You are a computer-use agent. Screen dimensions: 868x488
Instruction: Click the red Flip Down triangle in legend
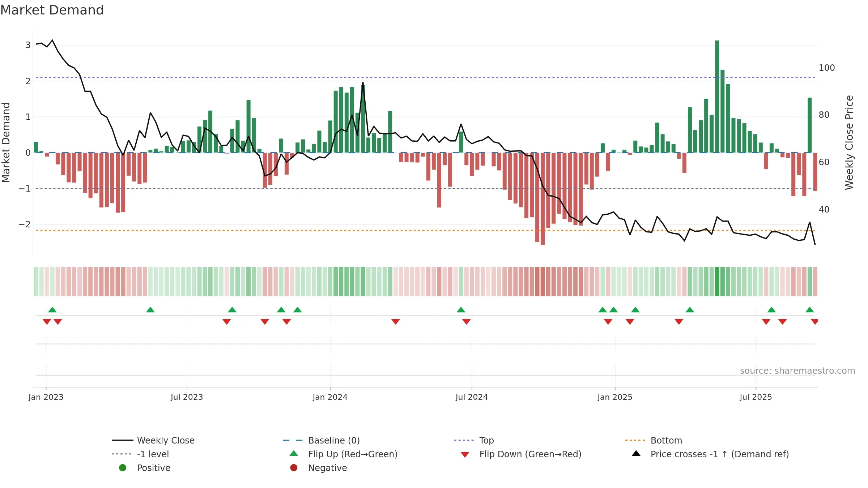click(465, 454)
